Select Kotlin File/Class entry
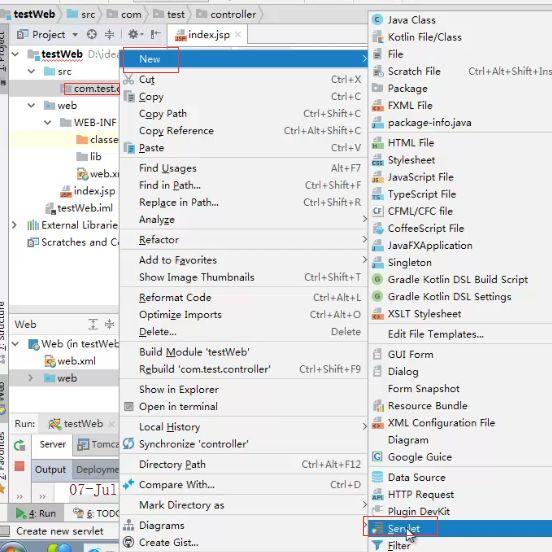 pyautogui.click(x=460, y=37)
